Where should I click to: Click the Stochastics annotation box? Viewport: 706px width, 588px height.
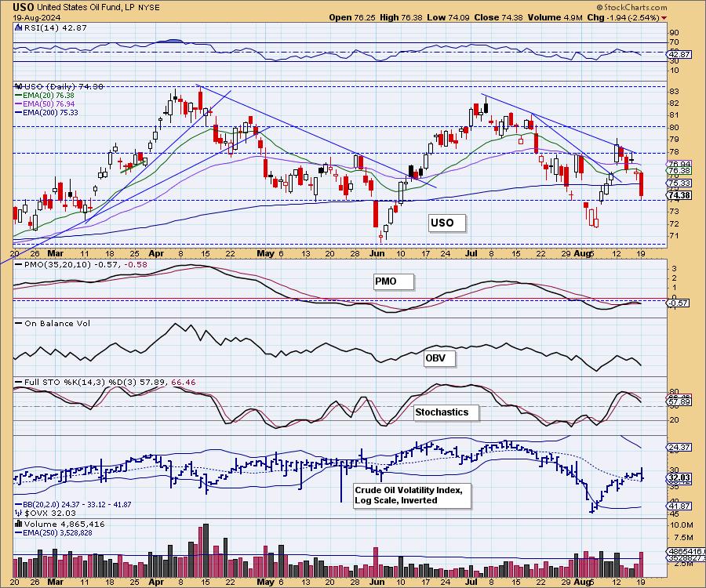446,412
